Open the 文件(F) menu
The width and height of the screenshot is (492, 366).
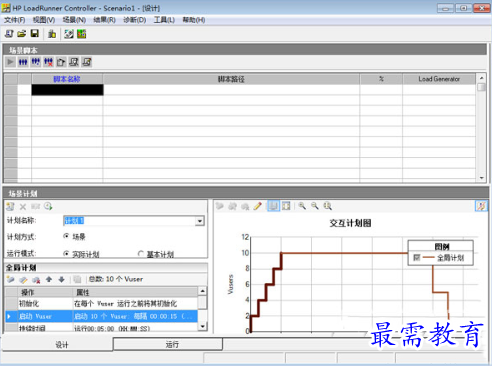(x=15, y=20)
